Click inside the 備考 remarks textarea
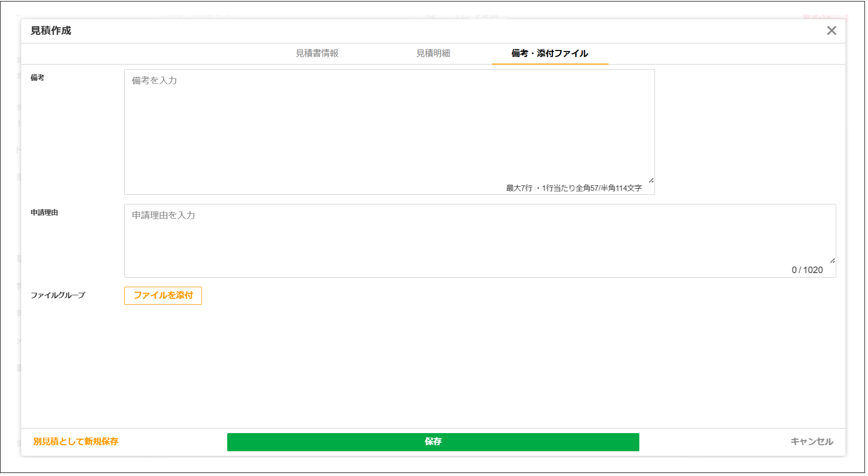Image resolution: width=868 pixels, height=476 pixels. pyautogui.click(x=353, y=126)
